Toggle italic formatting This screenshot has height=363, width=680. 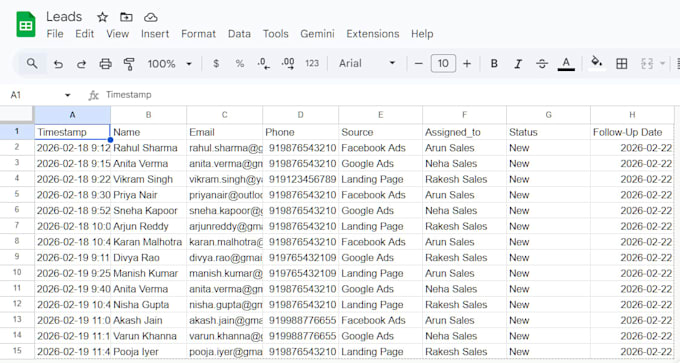[x=518, y=64]
